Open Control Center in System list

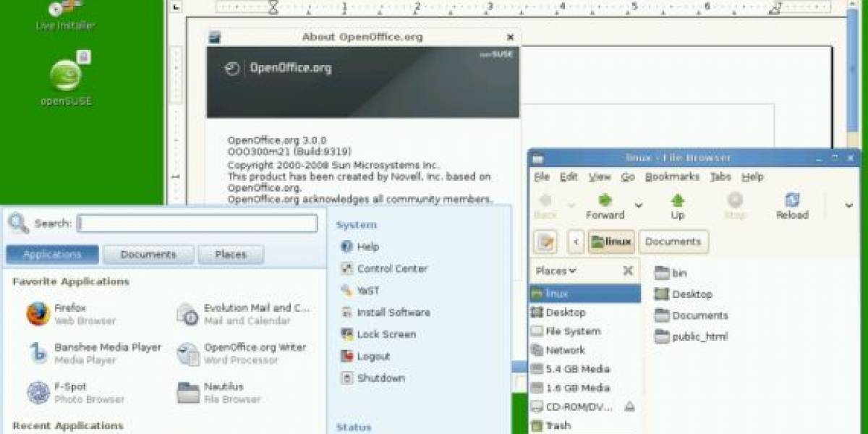point(383,268)
